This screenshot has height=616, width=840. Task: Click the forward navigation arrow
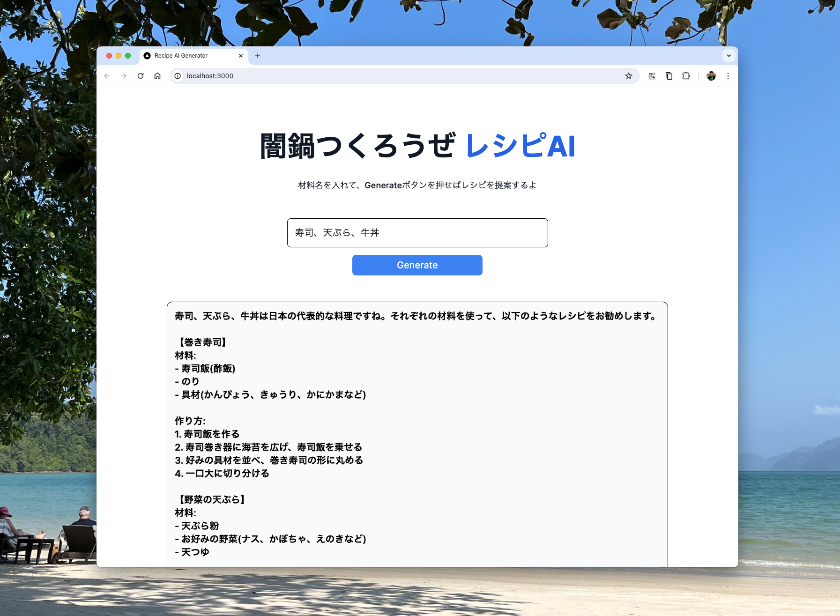tap(123, 75)
